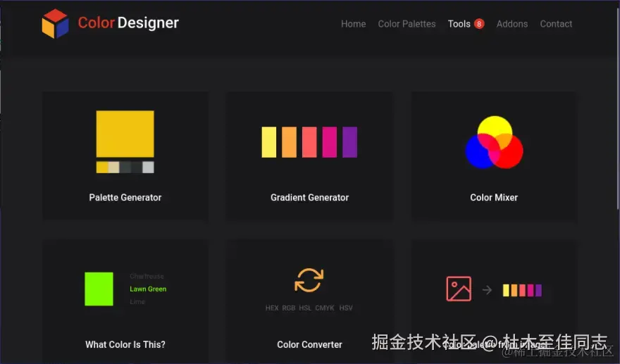Image resolution: width=620 pixels, height=364 pixels.
Task: Click the Color Mixer overlapping circles icon
Action: (494, 142)
